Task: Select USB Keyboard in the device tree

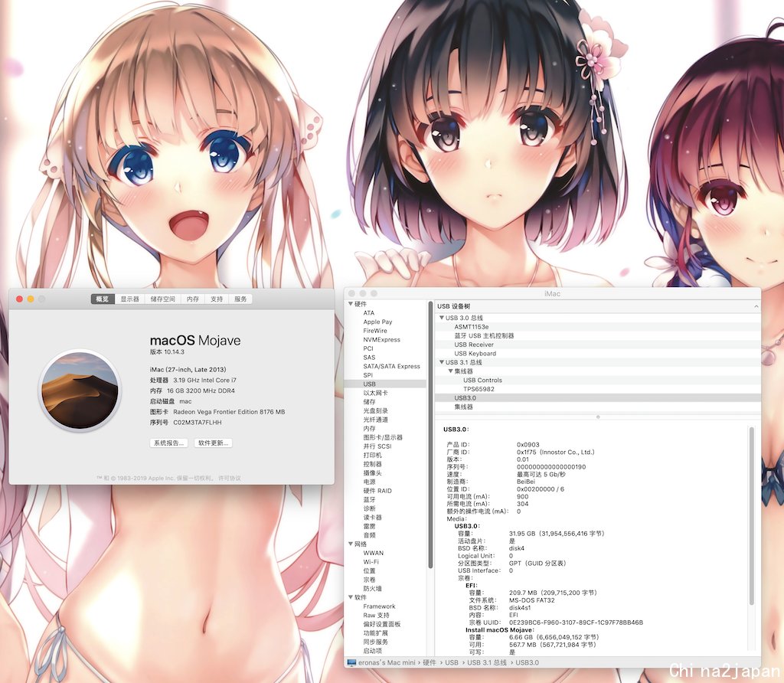Action: pos(598,354)
